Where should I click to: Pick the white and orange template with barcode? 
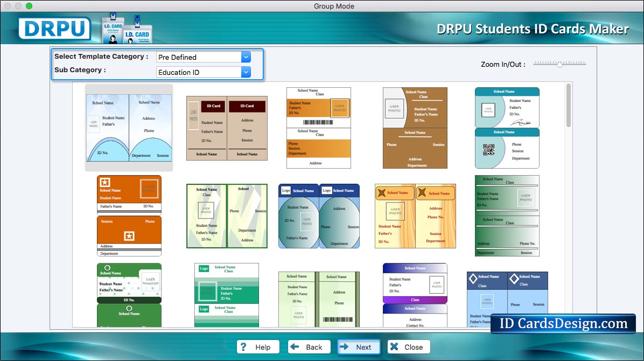click(x=319, y=128)
